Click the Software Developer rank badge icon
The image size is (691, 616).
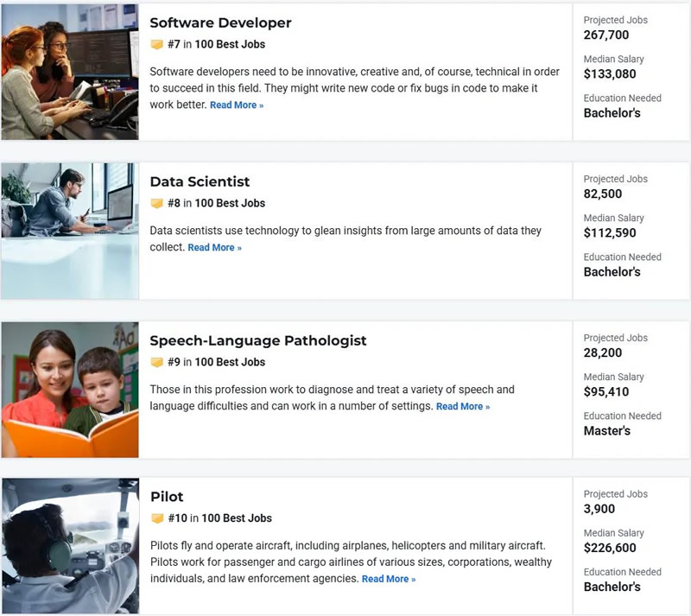[x=156, y=44]
